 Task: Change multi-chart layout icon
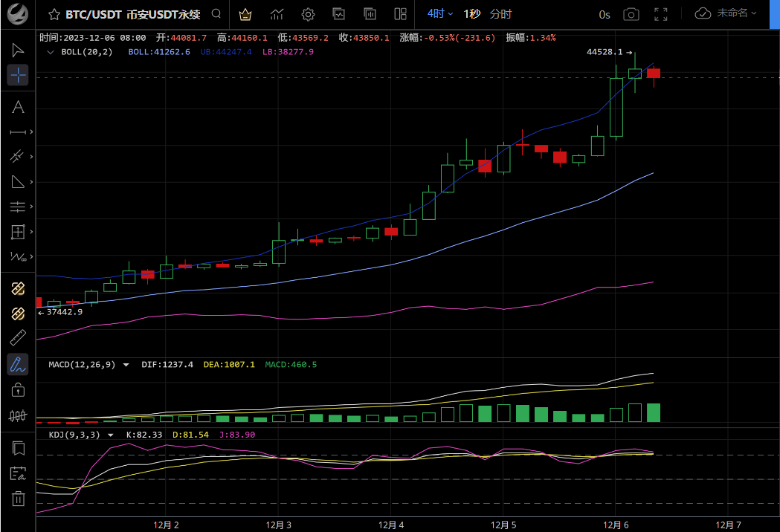click(x=401, y=14)
